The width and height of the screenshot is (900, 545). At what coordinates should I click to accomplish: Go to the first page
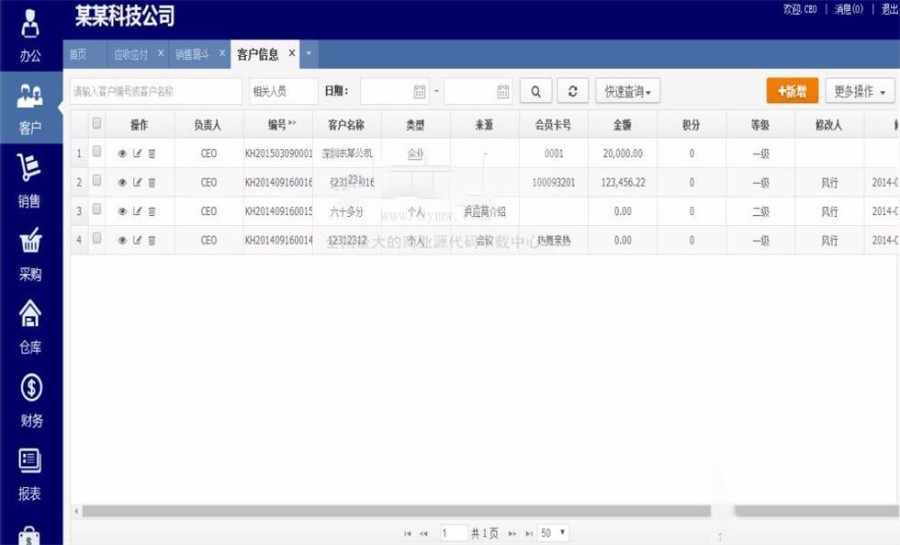click(x=408, y=534)
